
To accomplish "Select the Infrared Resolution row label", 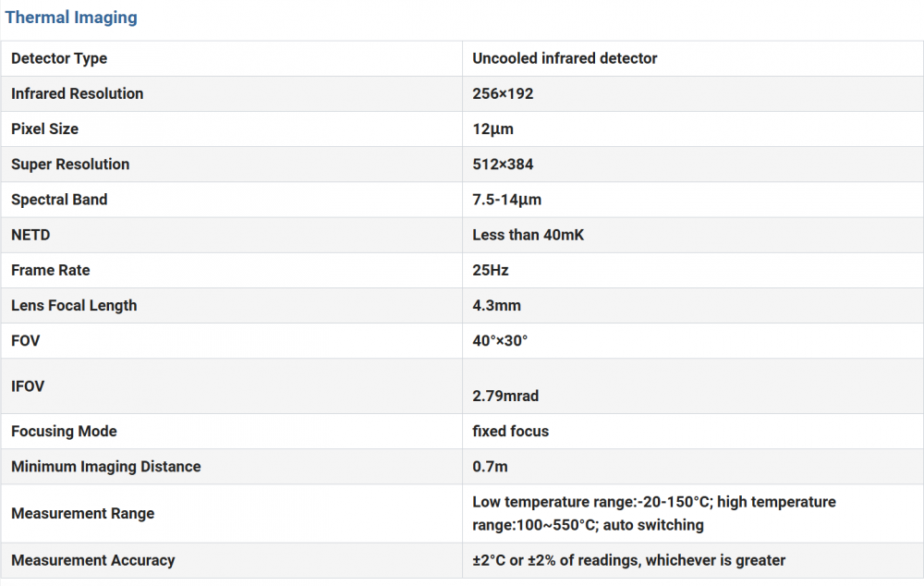I will pos(78,93).
